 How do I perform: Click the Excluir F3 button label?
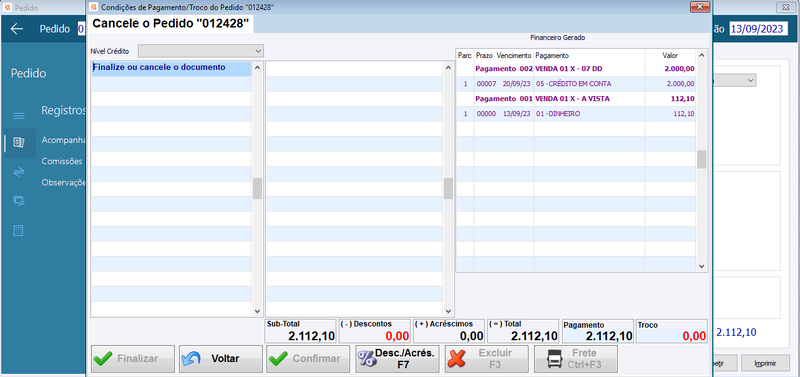tap(495, 359)
